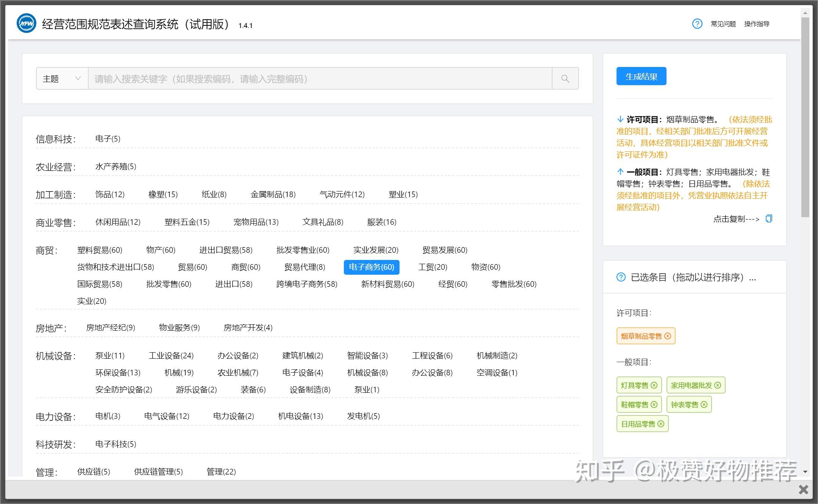Select the 电子(5) topic
818x504 pixels.
108,139
